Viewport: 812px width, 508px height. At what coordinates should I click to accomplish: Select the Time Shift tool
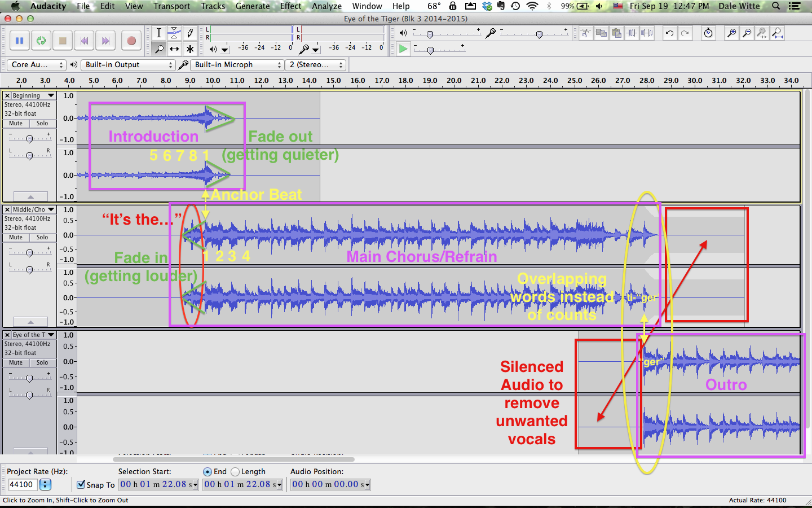(175, 49)
